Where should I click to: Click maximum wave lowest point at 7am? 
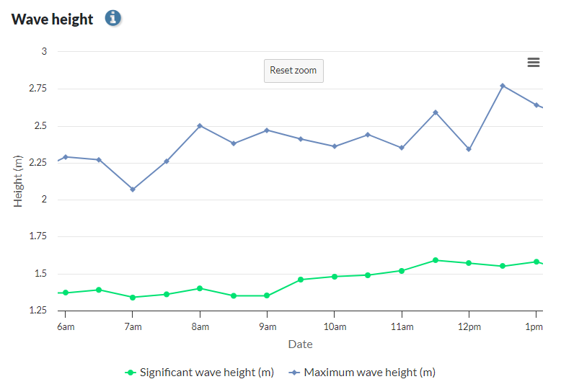(x=133, y=190)
